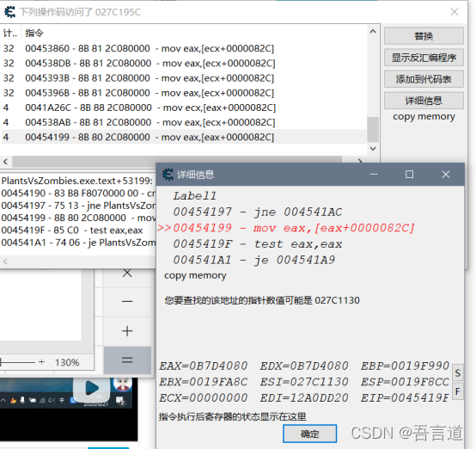Screen dimensions: 476x449
Task: Click the disassembly line 00454197 - 75 13 jne
Action: click(78, 206)
